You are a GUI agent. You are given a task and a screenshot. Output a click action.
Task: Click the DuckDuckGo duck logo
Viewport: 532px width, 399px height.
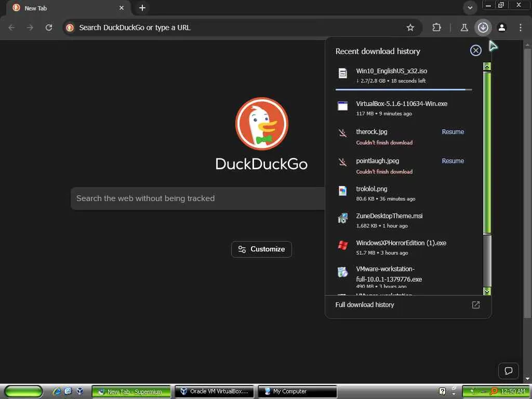coord(262,124)
